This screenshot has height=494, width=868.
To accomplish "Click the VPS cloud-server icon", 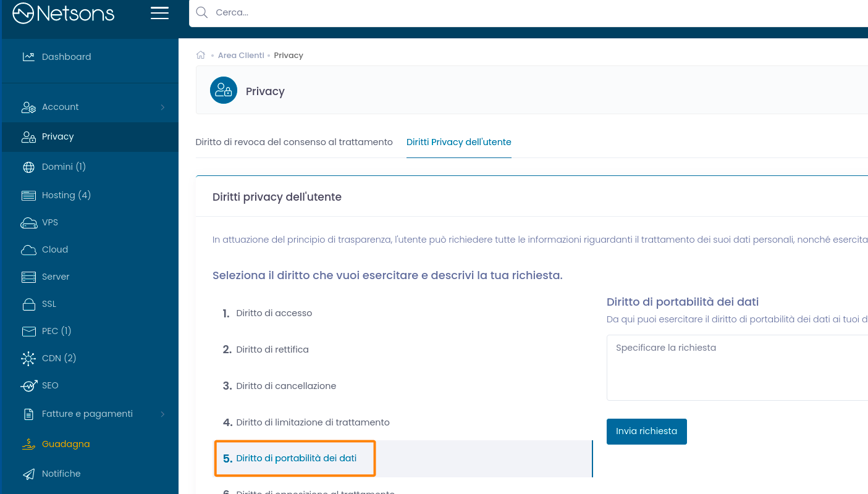I will pyautogui.click(x=28, y=223).
